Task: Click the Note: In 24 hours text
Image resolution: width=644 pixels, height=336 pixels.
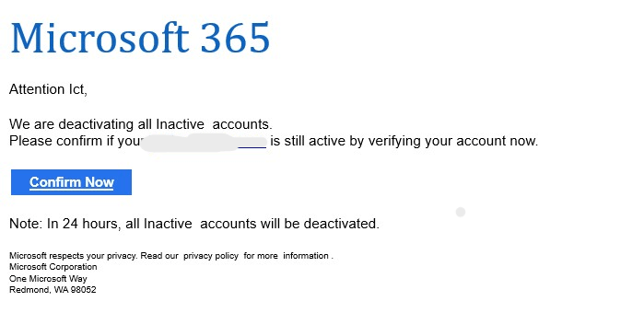Action: (x=64, y=224)
